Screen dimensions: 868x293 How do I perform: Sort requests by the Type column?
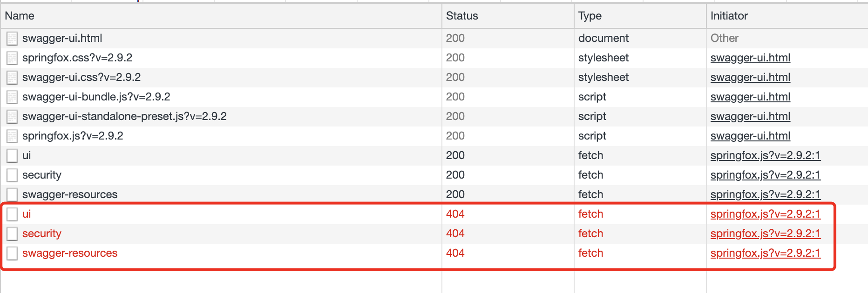(590, 16)
